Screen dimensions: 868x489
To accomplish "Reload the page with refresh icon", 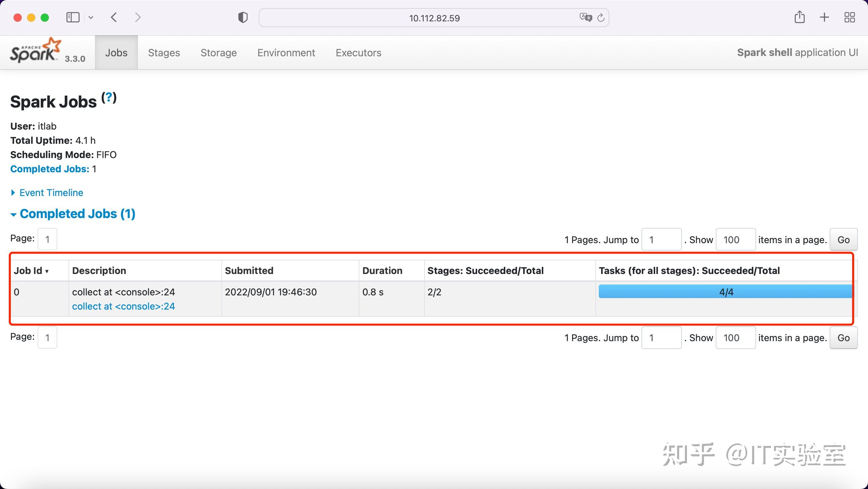I will (x=601, y=18).
